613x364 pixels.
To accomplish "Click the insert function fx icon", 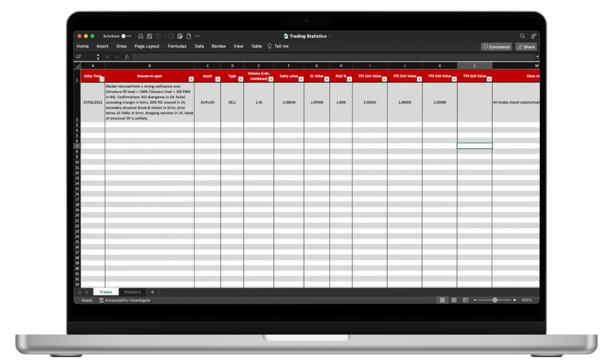I will coord(127,57).
